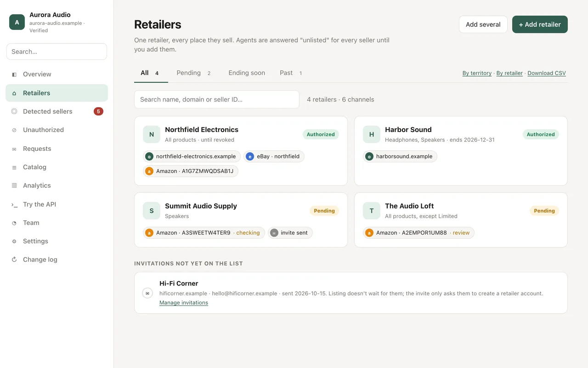Click The Audio Loft 'T' avatar
Image resolution: width=588 pixels, height=368 pixels.
[372, 211]
